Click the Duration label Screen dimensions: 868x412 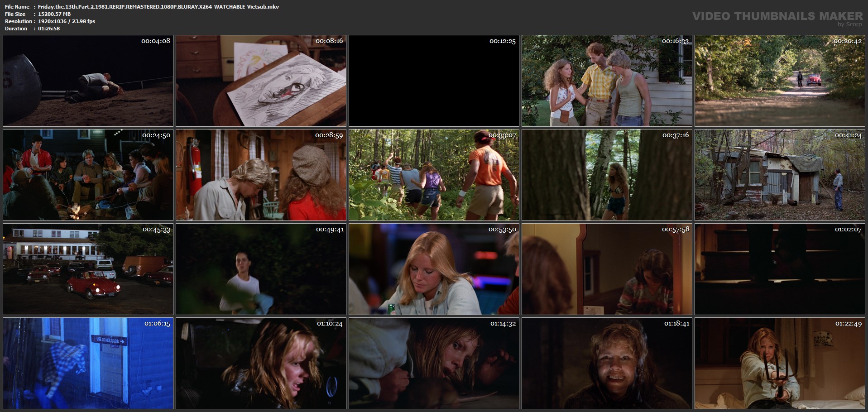click(16, 29)
